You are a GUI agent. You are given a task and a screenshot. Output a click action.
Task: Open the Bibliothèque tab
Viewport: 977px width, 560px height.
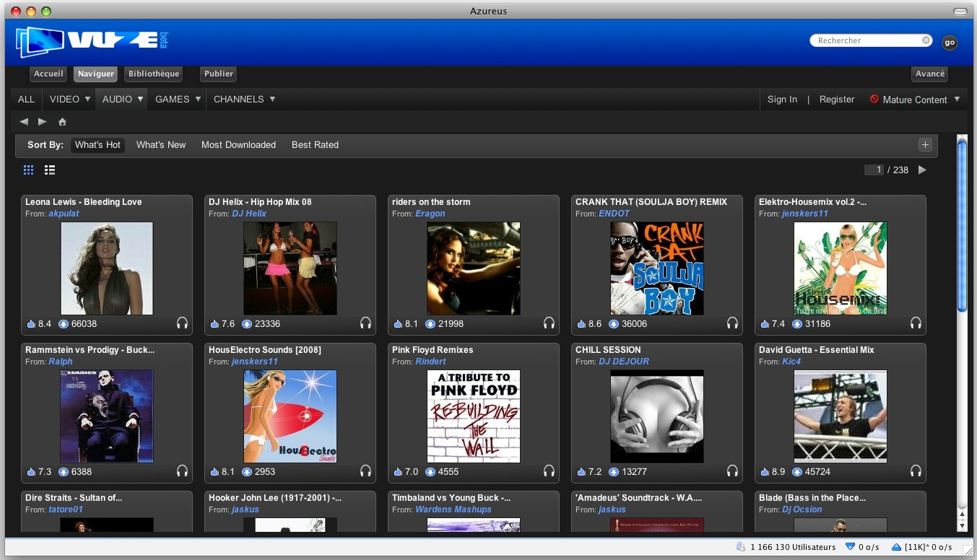tap(152, 74)
